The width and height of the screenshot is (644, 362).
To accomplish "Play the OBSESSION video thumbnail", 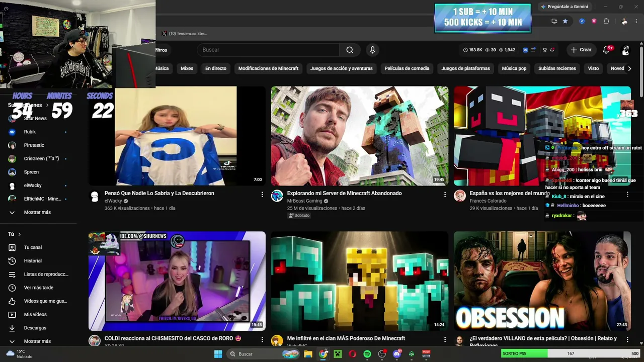I will [542, 281].
